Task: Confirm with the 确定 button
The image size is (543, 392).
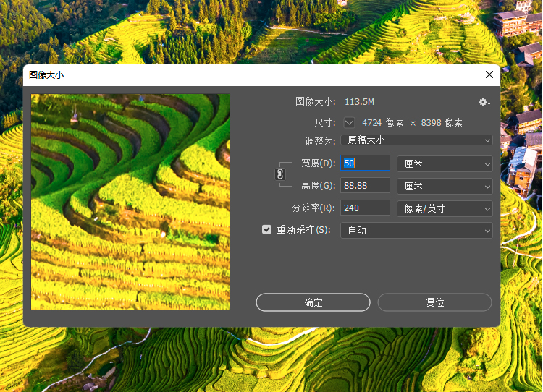Action: 313,302
